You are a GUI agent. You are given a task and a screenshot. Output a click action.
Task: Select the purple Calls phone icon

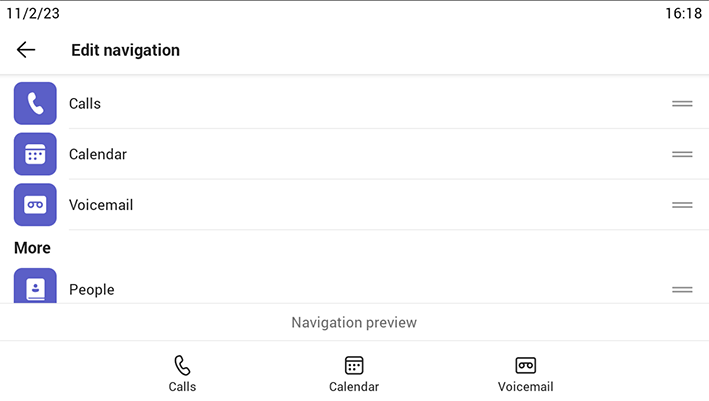pos(35,104)
